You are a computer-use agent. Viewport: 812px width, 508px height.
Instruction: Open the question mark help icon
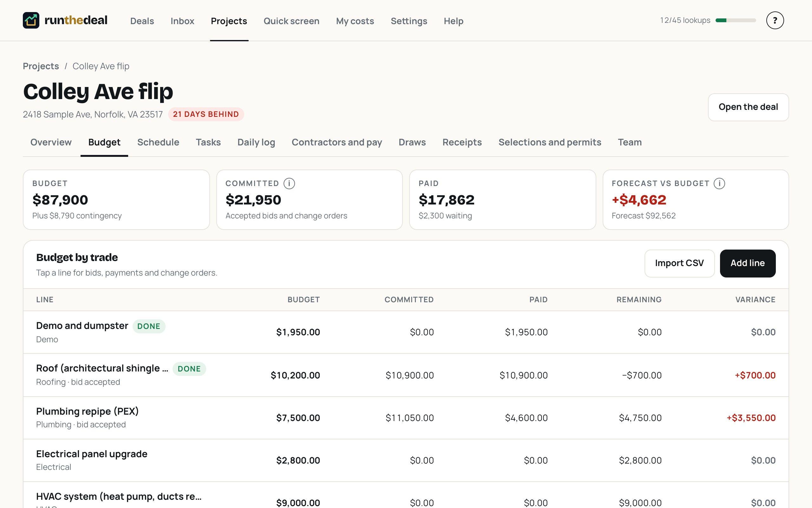pos(775,21)
